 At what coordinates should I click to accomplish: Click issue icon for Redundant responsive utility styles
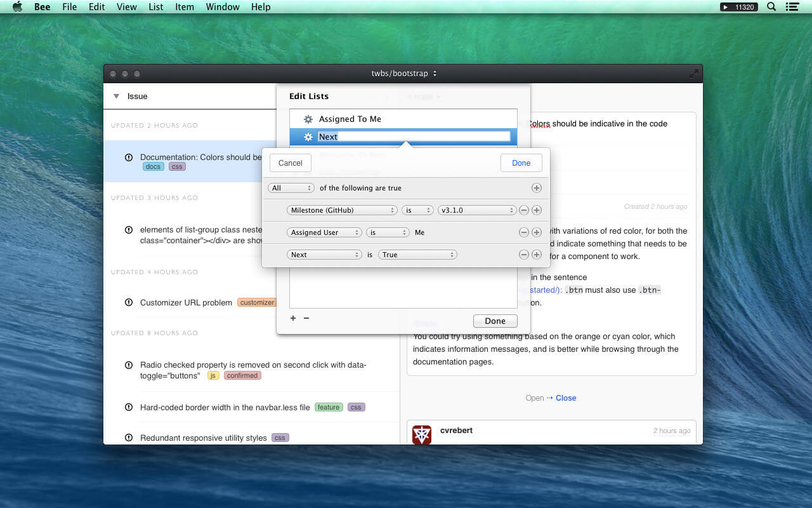pyautogui.click(x=129, y=438)
